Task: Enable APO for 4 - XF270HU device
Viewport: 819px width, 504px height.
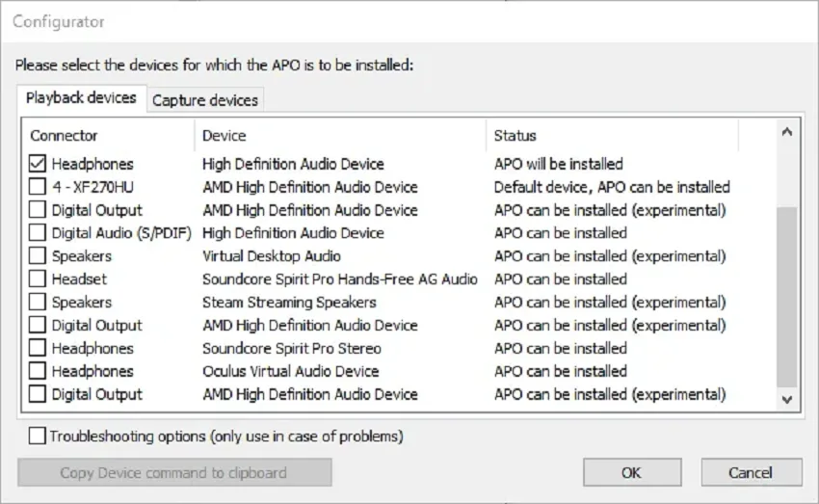Action: click(37, 186)
